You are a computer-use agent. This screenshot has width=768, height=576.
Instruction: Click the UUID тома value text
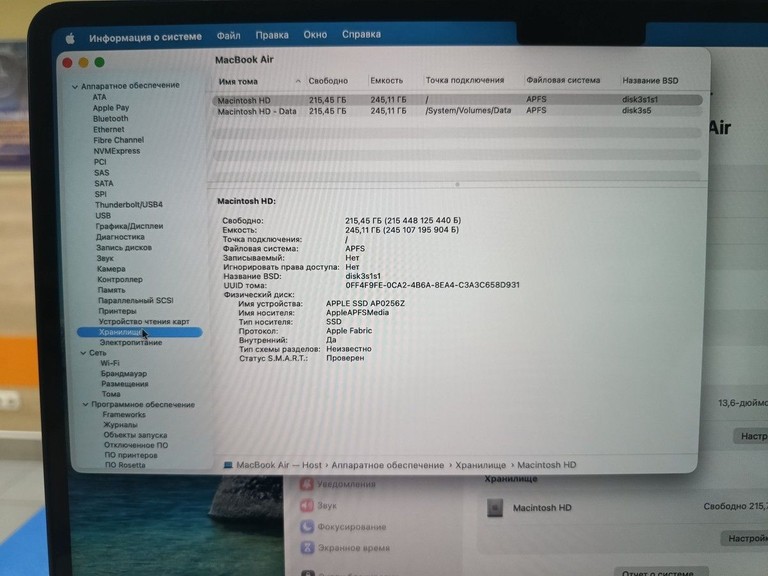432,285
